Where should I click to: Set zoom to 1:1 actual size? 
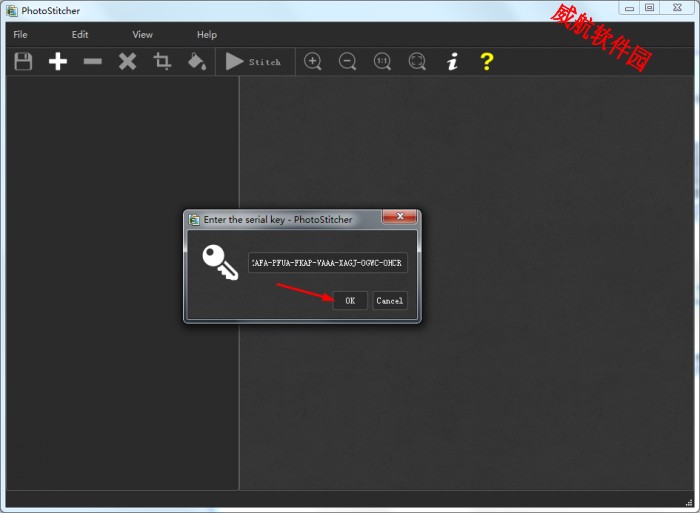tap(382, 62)
